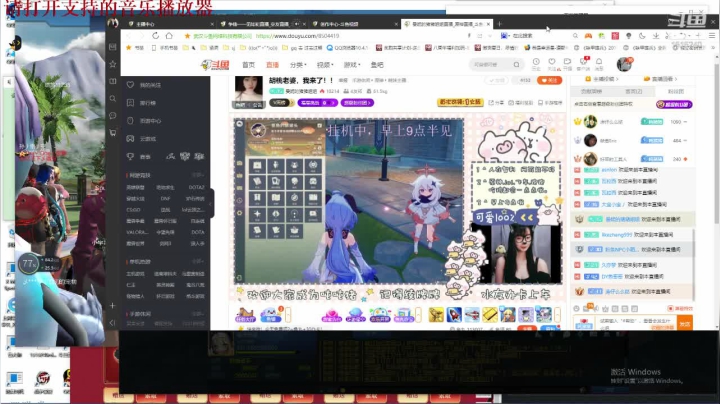Open the start streaming camera icon

(568, 63)
